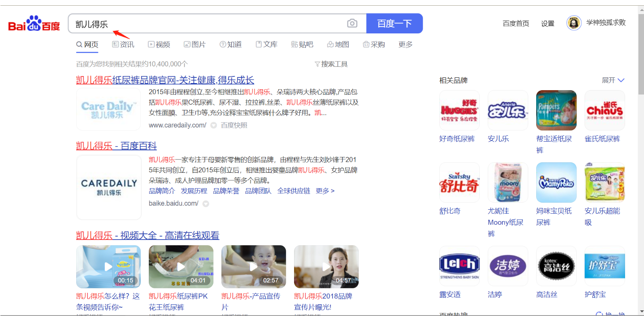Open the 更多 search categories menu
The image size is (644, 317).
pos(405,44)
